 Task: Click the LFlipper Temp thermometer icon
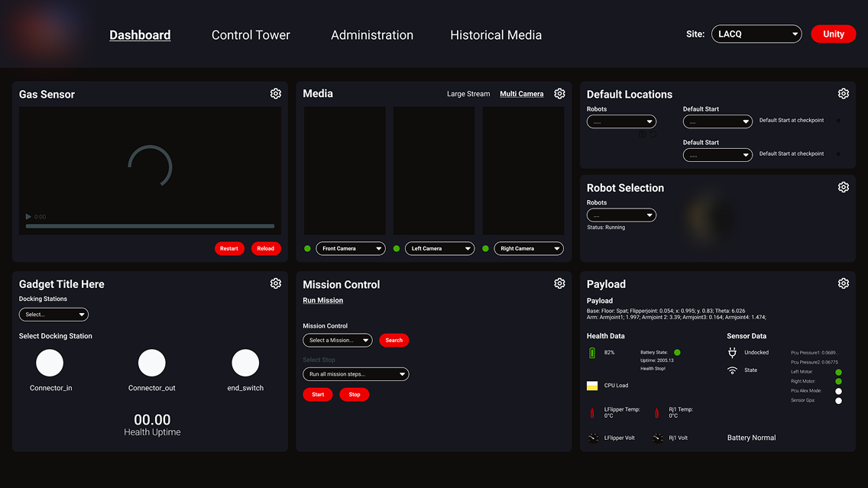pyautogui.click(x=592, y=412)
